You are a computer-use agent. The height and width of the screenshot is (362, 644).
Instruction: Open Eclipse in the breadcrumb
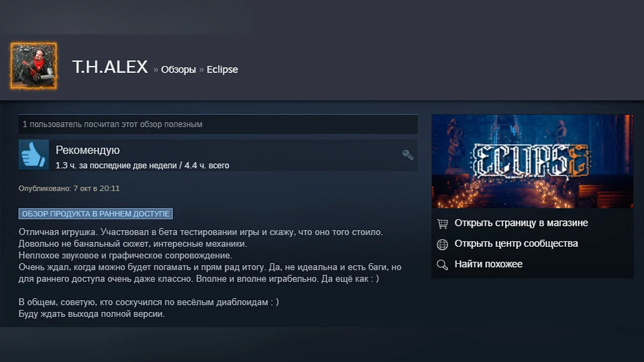(x=222, y=70)
